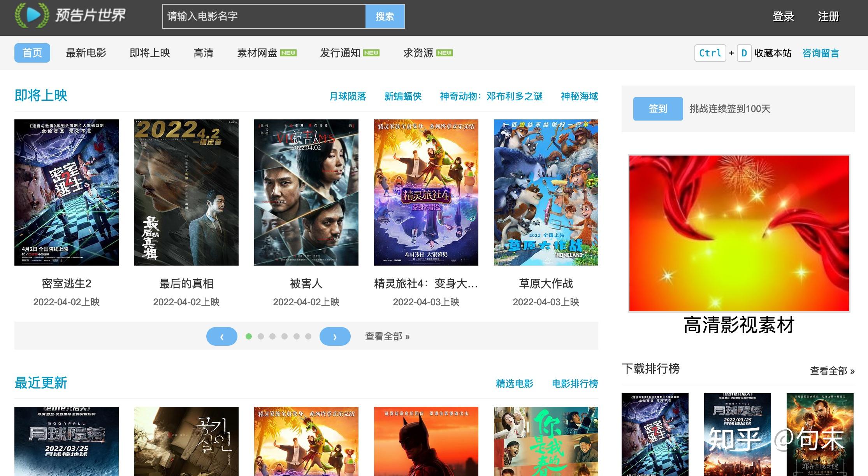Click 查看全部 under the 即将上映 carousel

point(387,336)
